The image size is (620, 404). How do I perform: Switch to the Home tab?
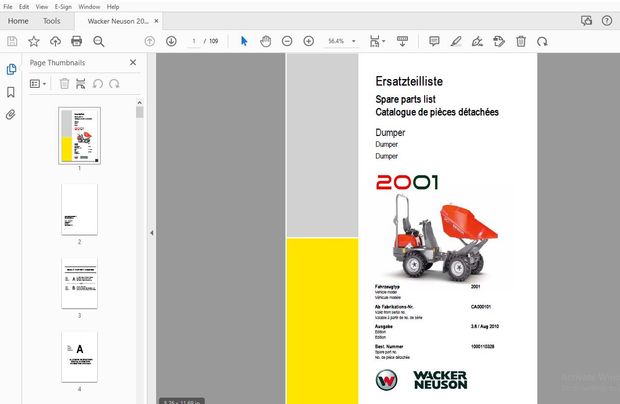18,21
